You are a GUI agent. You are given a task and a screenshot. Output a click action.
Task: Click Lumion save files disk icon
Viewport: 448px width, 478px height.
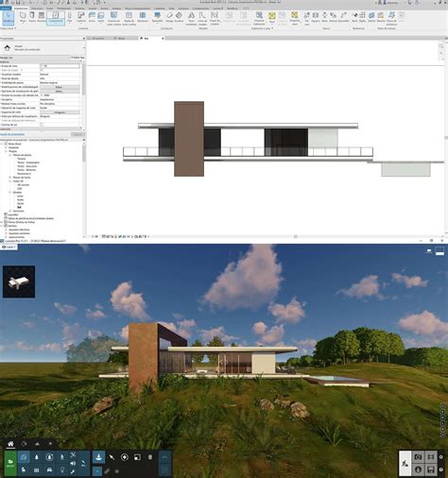[x=431, y=469]
